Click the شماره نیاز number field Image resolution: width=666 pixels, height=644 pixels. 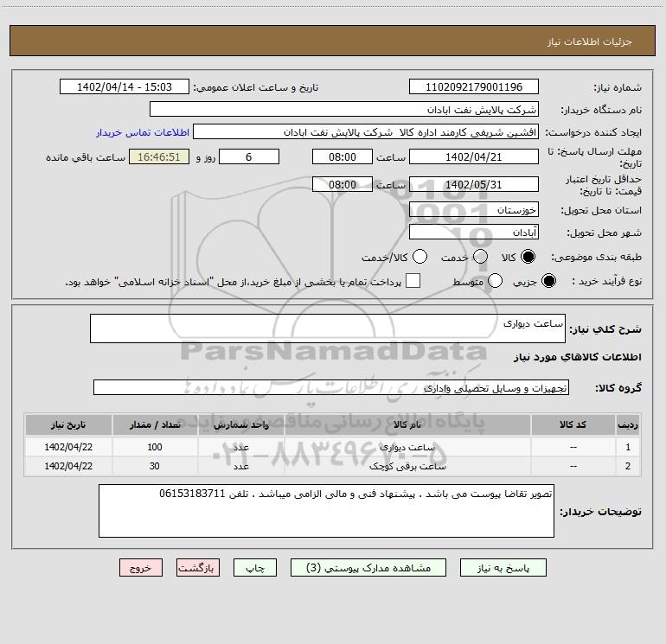click(x=474, y=87)
